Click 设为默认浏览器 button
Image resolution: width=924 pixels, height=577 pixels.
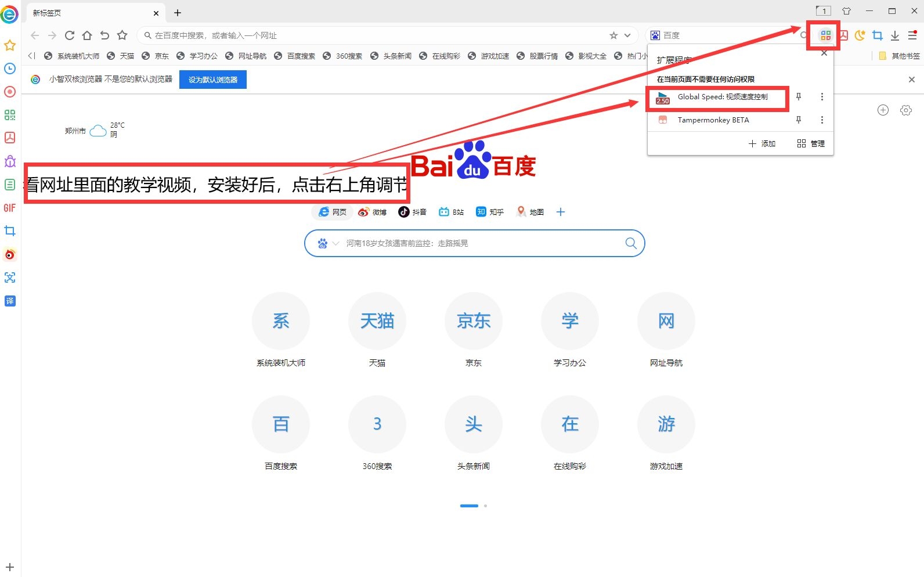tap(213, 80)
